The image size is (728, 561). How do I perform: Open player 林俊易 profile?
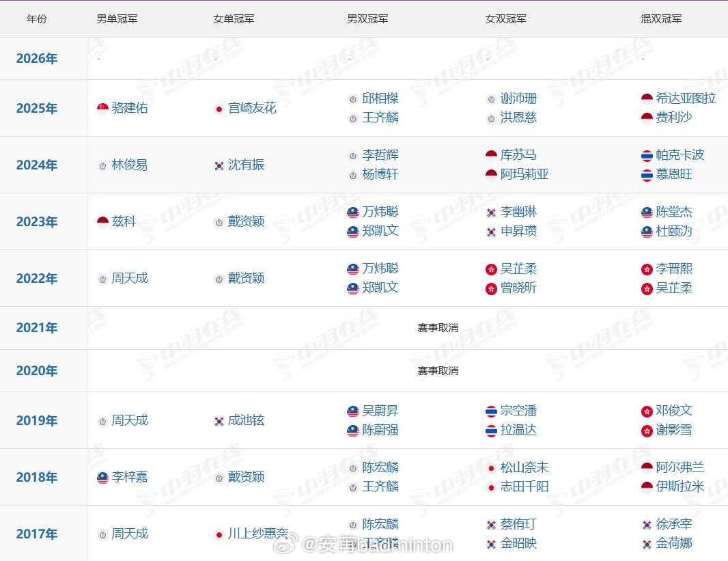[130, 165]
